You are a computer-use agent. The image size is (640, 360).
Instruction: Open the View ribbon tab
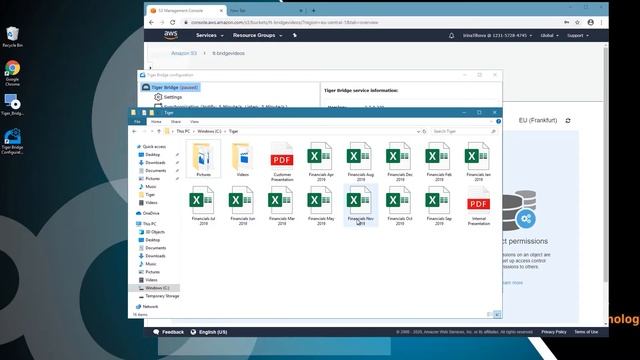(x=194, y=122)
